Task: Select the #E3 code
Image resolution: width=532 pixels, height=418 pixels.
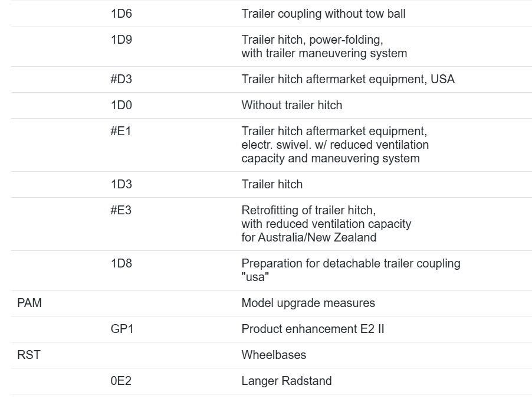Action: (x=121, y=210)
